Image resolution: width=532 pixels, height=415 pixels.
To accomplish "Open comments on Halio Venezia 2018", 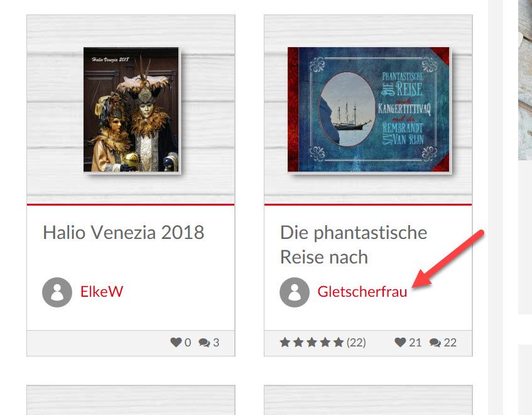I will [204, 343].
